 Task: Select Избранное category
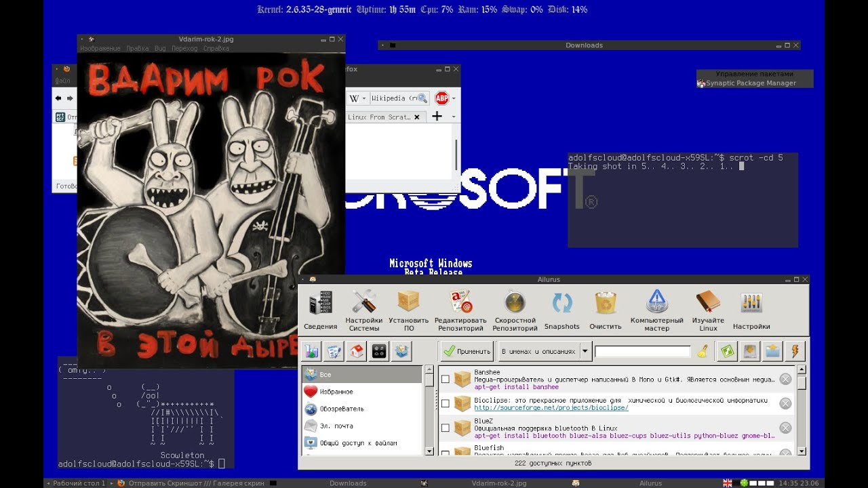362,392
